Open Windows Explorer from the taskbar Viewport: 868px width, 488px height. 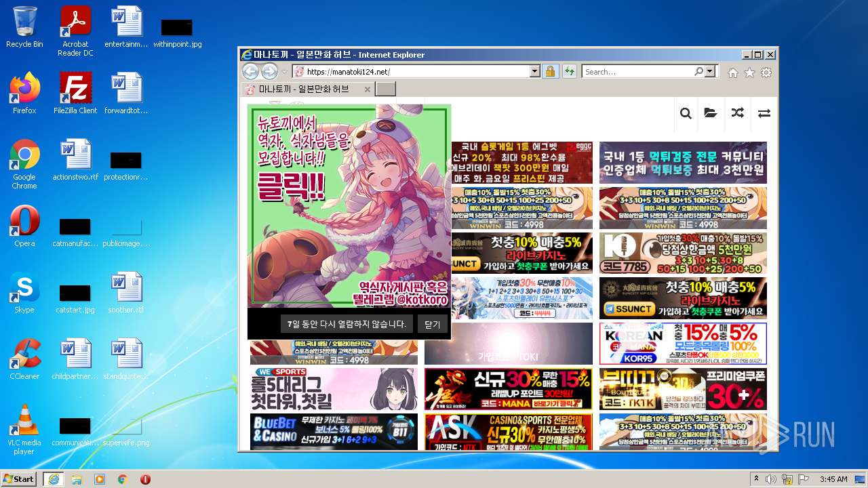point(77,479)
